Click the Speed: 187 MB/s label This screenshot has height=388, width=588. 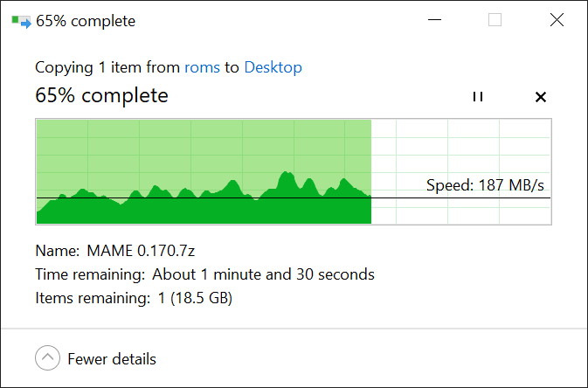(485, 185)
